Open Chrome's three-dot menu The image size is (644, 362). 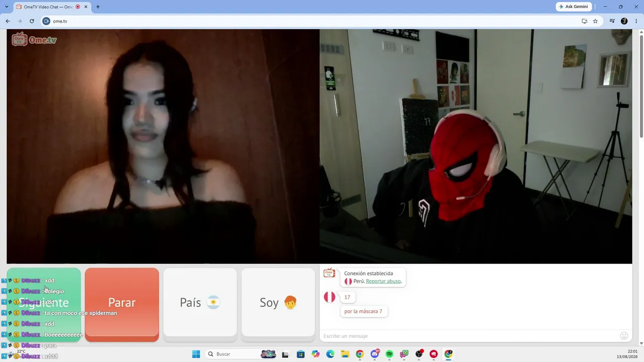[636, 21]
